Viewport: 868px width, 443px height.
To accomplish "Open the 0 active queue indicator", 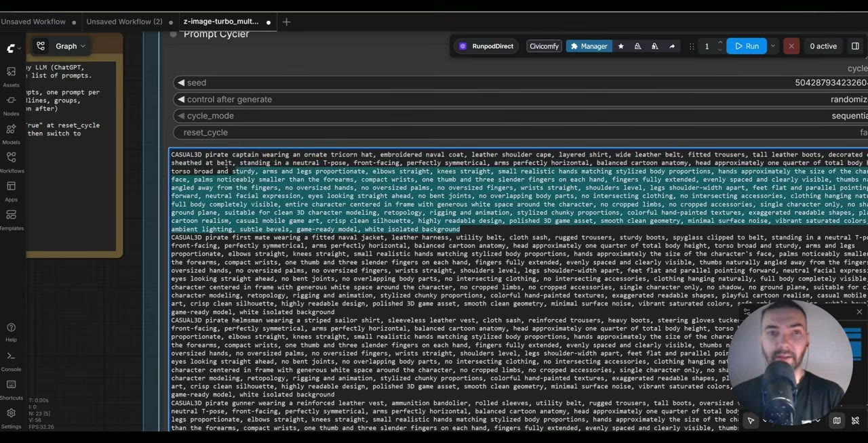I will click(x=823, y=46).
